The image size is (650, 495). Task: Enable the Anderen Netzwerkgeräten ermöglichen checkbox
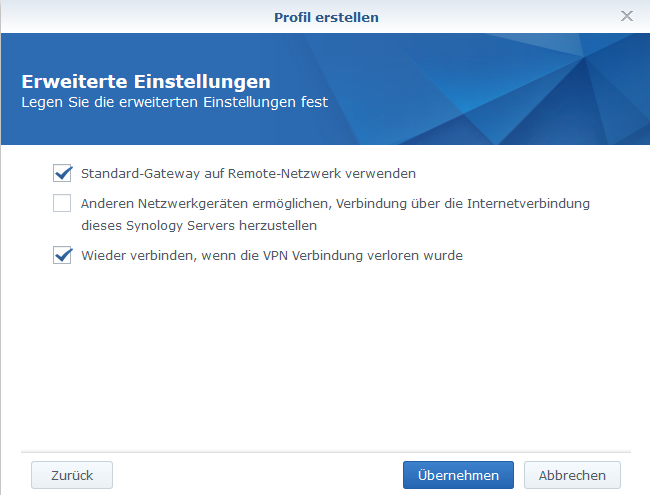click(x=63, y=203)
